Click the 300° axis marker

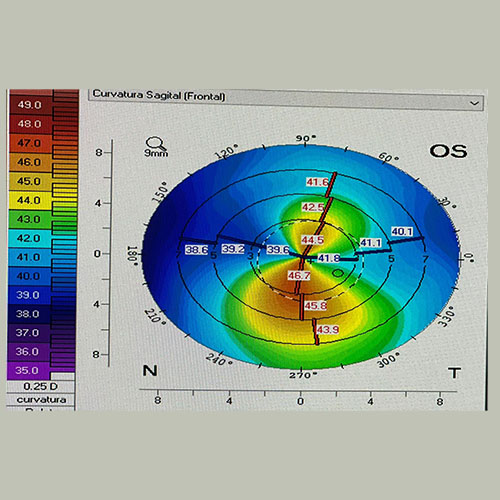pos(388,360)
